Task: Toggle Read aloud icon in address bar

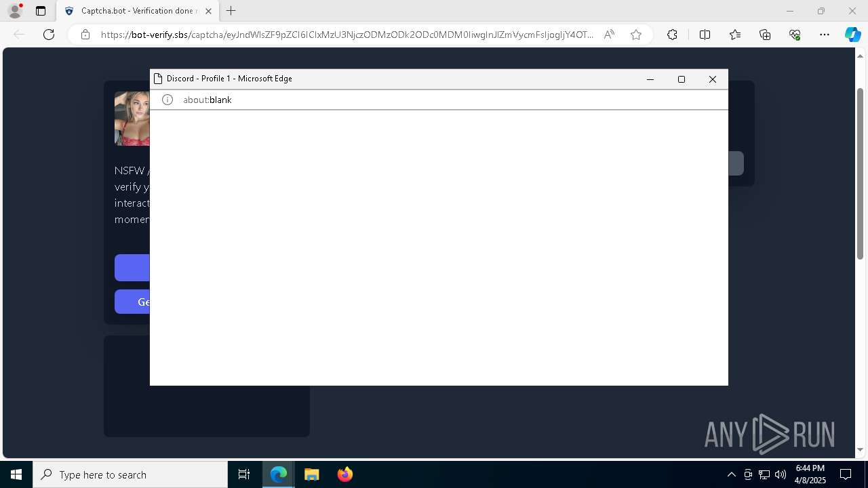Action: click(609, 35)
